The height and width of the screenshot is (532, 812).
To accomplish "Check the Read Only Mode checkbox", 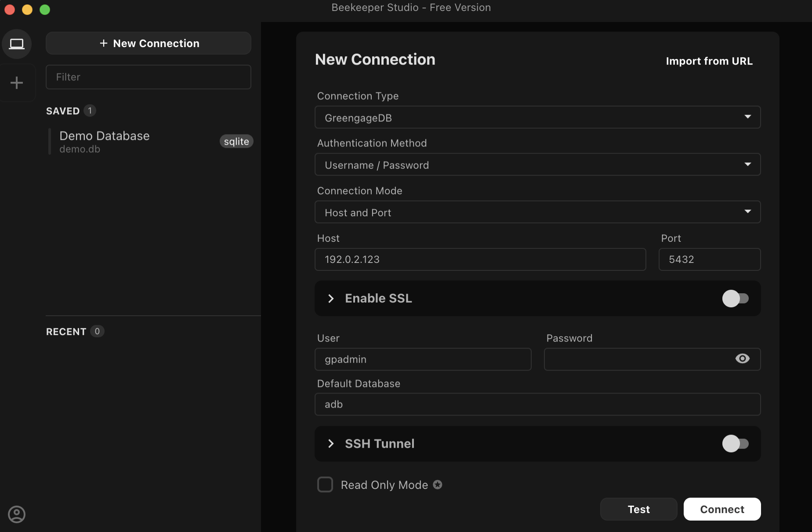I will (x=325, y=485).
